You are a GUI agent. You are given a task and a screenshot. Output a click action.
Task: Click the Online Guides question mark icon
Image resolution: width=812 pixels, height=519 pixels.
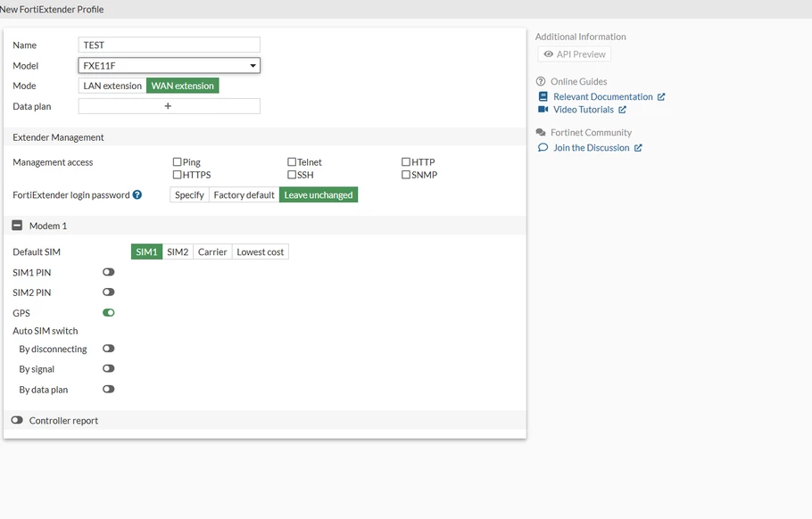pos(541,81)
